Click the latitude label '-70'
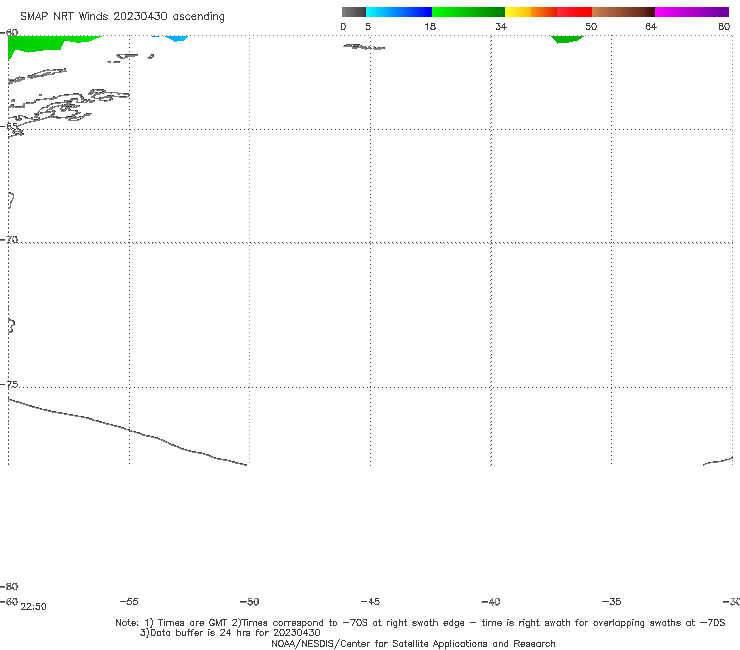Viewport: 740px width, 650px height. [9, 240]
